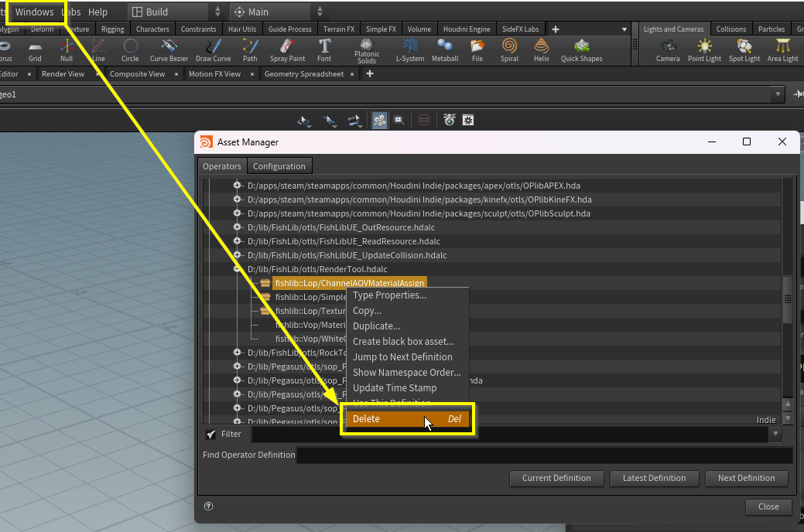Create a Helix curve
Screen dimensions: 804x532
point(542,50)
